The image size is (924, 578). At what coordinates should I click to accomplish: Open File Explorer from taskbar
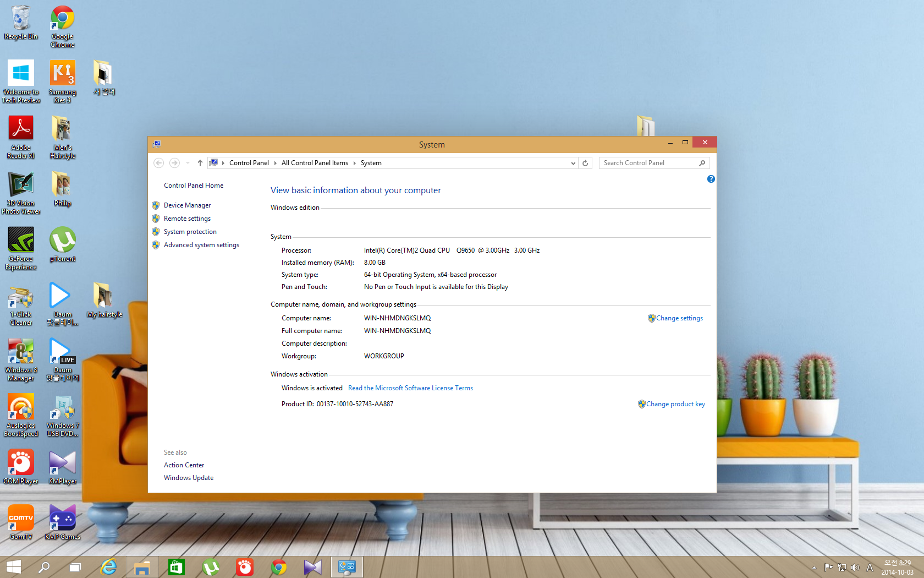point(142,567)
